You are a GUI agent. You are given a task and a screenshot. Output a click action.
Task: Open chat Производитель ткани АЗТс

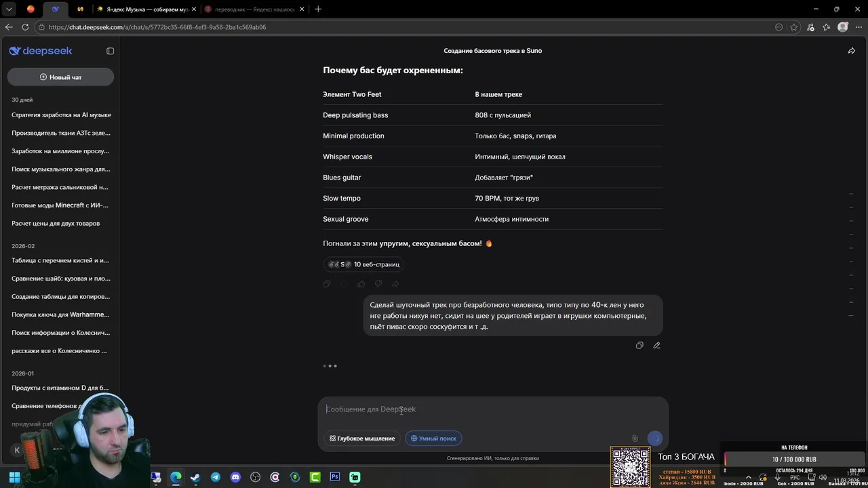click(x=61, y=133)
